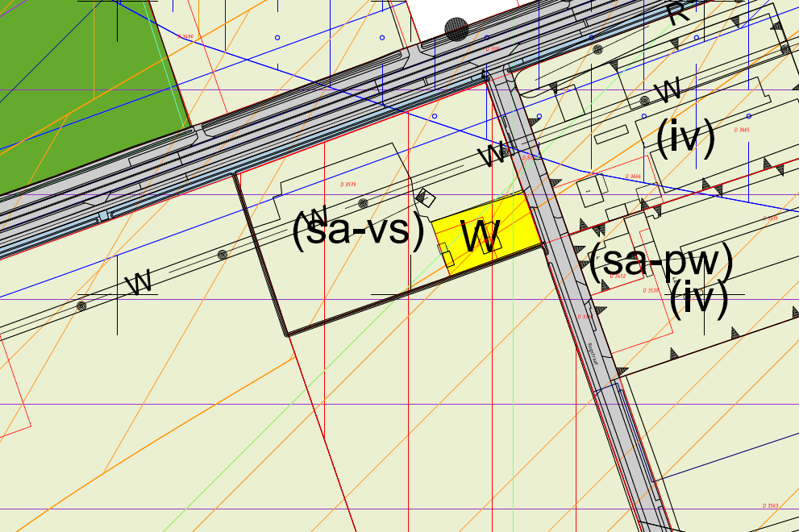Click the large hatched circle symbol at top

click(x=456, y=30)
